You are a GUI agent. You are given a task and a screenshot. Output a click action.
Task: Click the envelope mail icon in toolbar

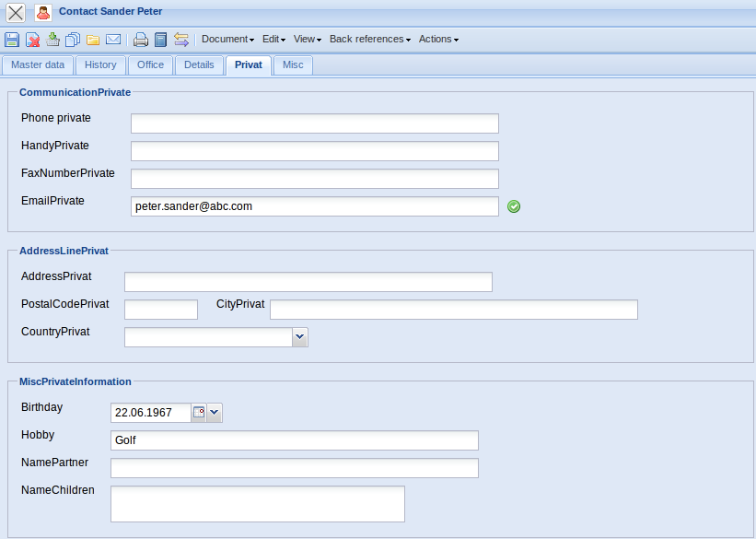click(x=113, y=40)
